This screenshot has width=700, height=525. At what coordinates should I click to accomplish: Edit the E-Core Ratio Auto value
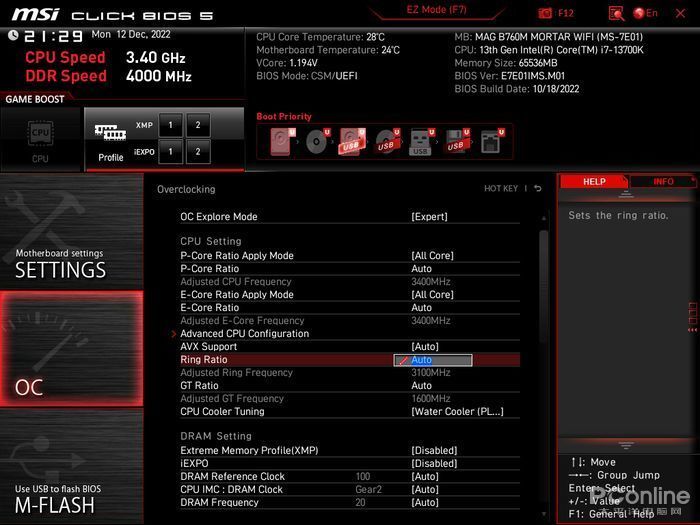[x=421, y=307]
